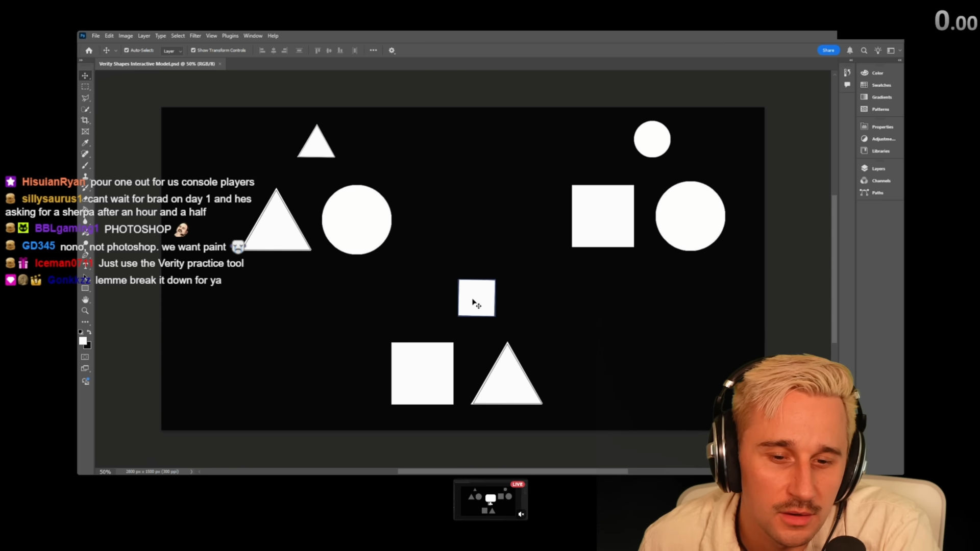980x551 pixels.
Task: Select the Rectangular Marquee tool
Action: (85, 87)
